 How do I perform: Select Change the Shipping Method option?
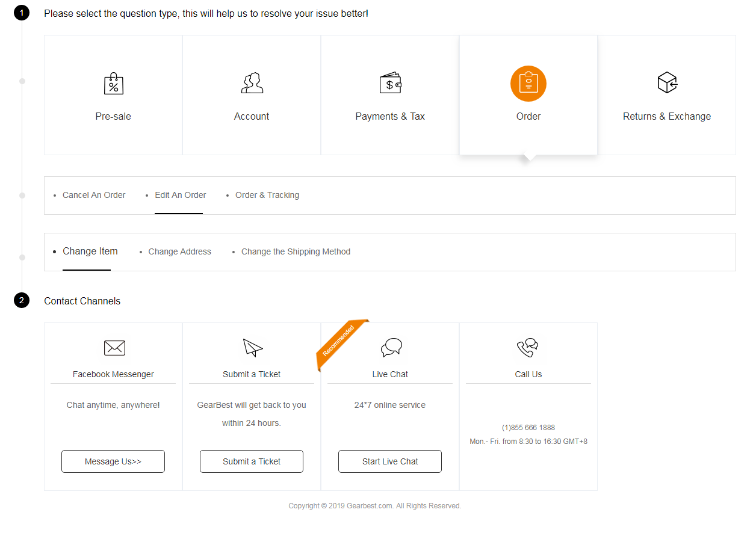coord(296,251)
